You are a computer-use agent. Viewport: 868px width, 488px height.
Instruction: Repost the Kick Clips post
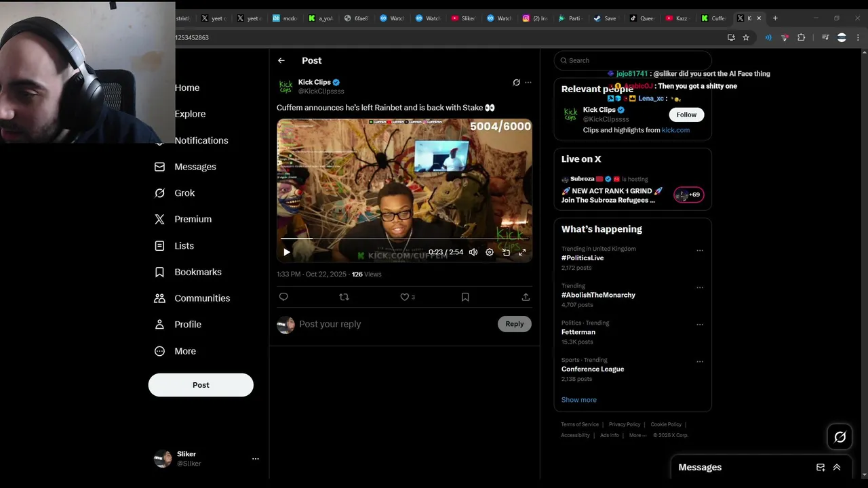coord(344,297)
